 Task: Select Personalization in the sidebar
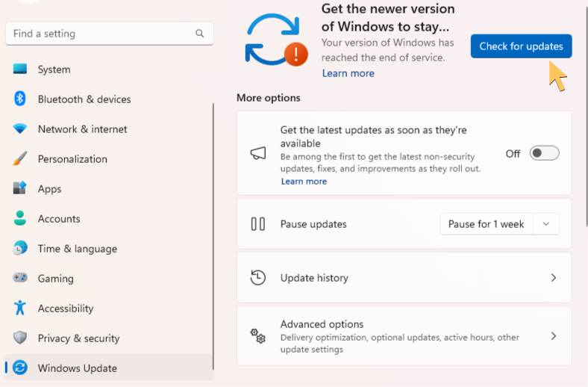tap(109, 159)
